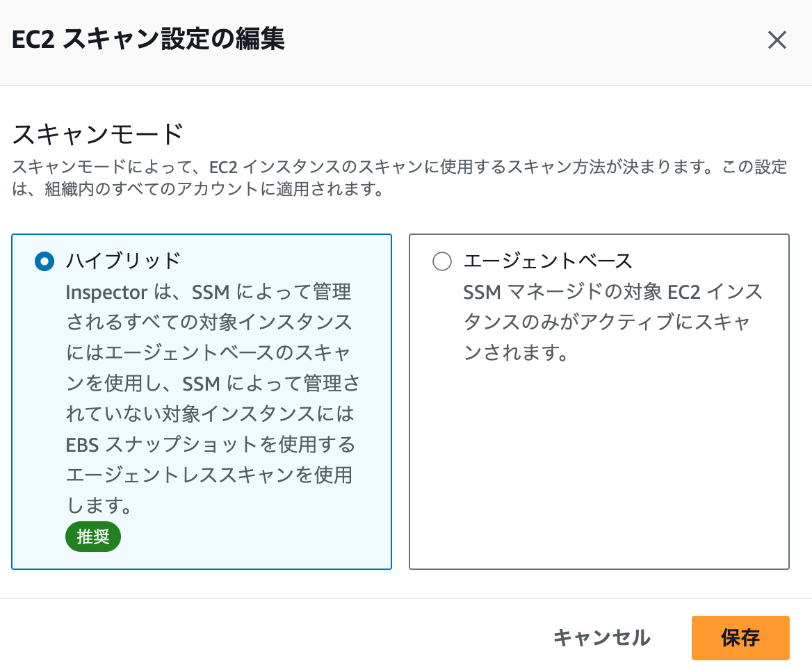Click the orange Save button

[x=740, y=637]
